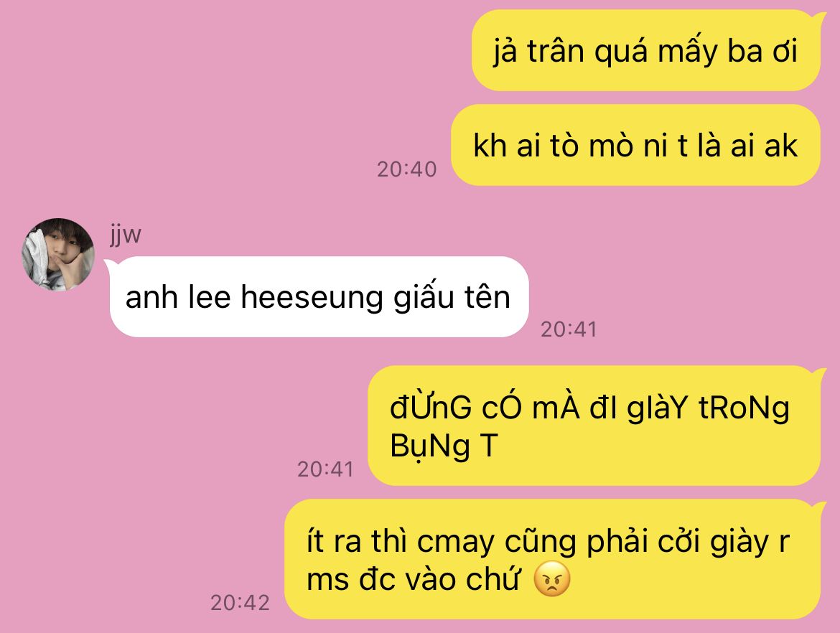
Task: Click the word "tRoNg" in the yellow bubble
Action: pyautogui.click(x=744, y=409)
